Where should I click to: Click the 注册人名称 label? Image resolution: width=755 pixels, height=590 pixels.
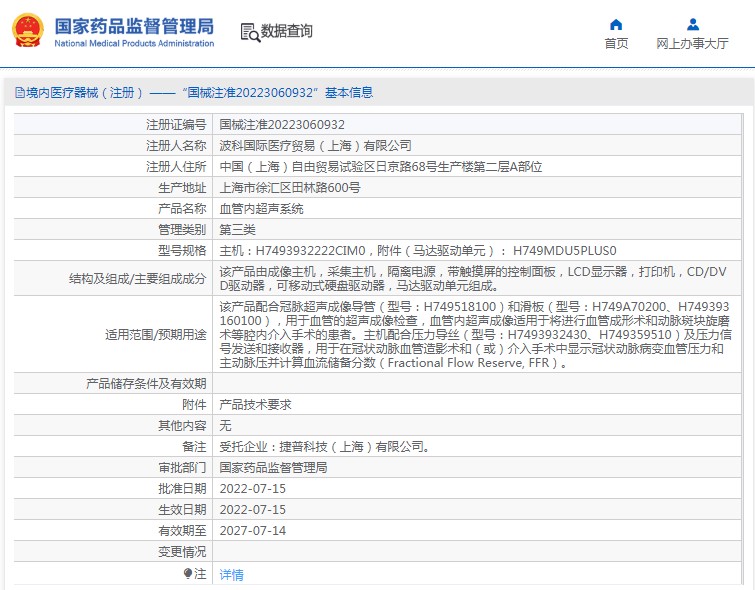tap(176, 145)
